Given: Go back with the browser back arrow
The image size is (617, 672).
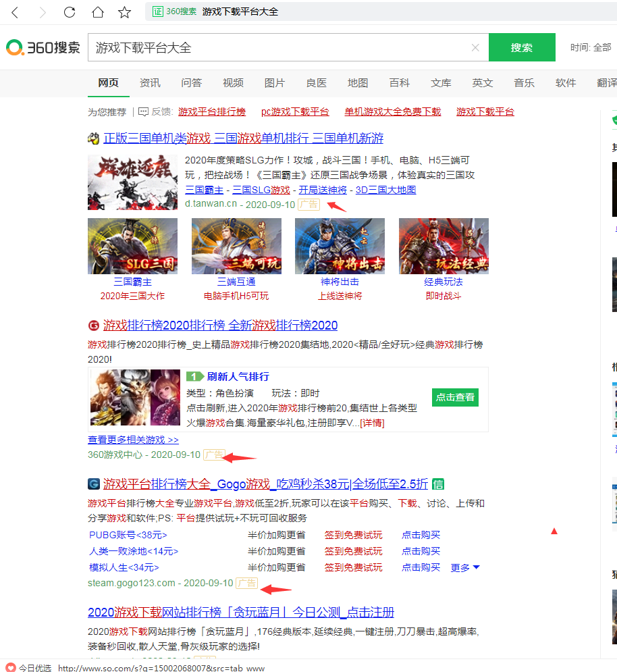Looking at the screenshot, I should (x=15, y=12).
